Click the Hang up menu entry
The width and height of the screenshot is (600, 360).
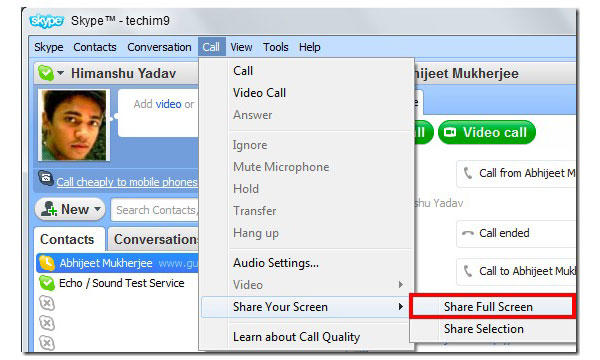306,233
